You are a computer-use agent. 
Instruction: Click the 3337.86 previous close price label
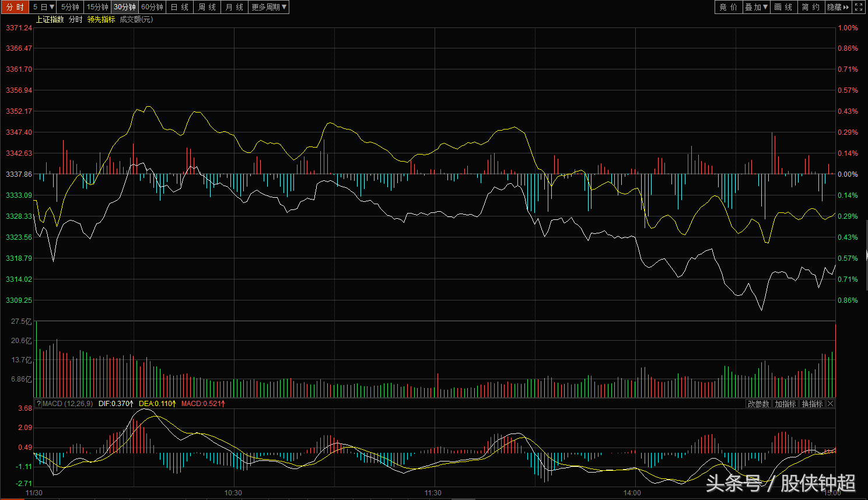click(19, 174)
